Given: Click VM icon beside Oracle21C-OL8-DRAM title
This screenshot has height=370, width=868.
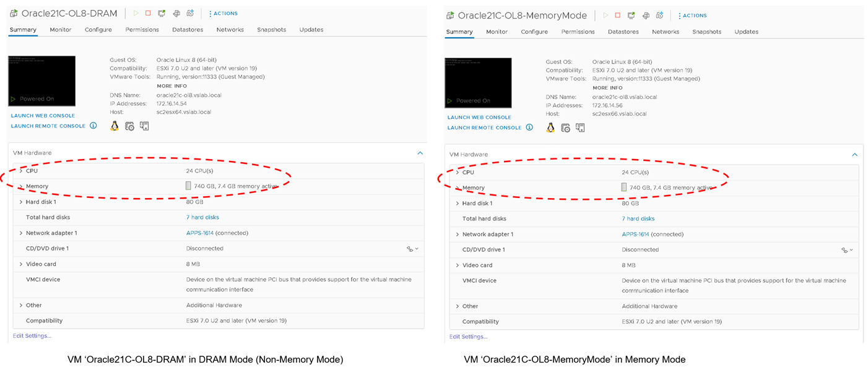Looking at the screenshot, I should click(x=14, y=13).
